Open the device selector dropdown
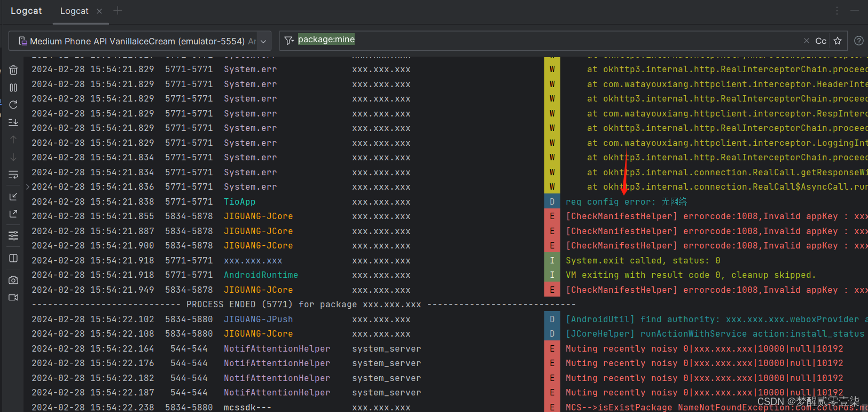 pos(140,41)
